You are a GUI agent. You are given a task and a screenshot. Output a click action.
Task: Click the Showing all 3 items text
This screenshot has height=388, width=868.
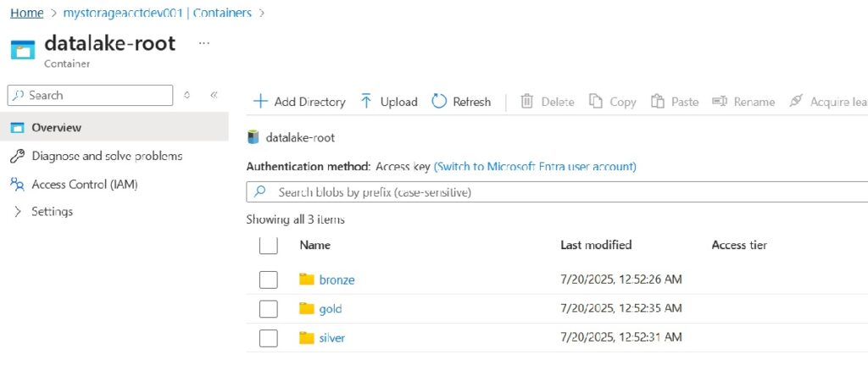click(x=296, y=219)
